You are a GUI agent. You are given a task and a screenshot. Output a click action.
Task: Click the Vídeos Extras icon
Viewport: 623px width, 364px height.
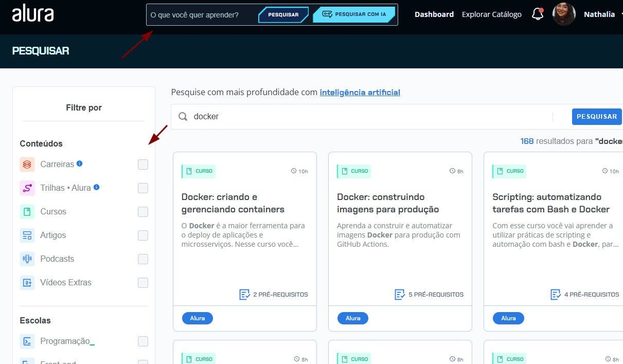click(27, 282)
